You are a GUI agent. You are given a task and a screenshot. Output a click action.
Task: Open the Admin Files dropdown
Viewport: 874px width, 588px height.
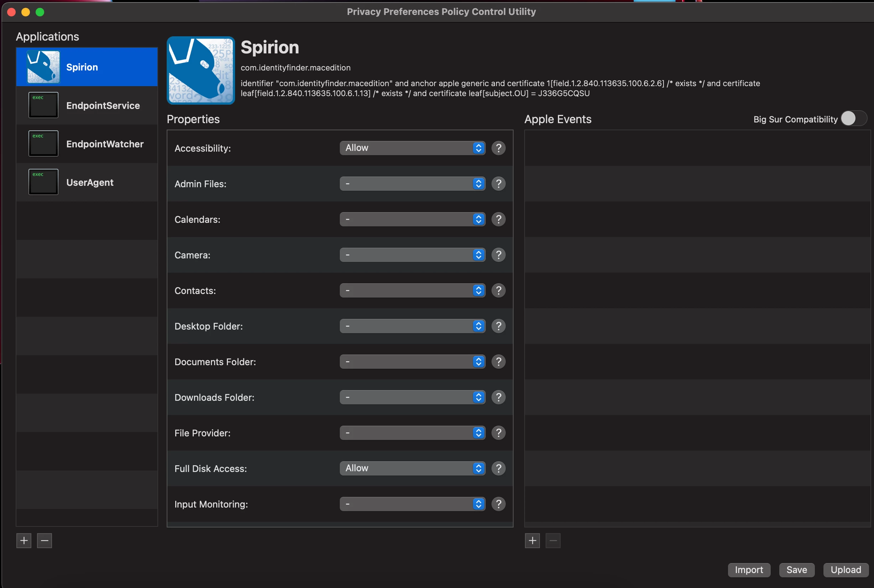412,184
